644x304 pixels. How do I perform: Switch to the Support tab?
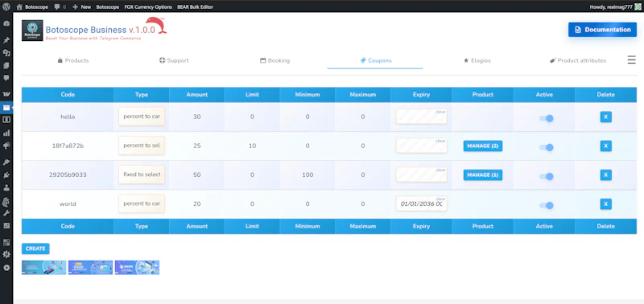tap(174, 60)
